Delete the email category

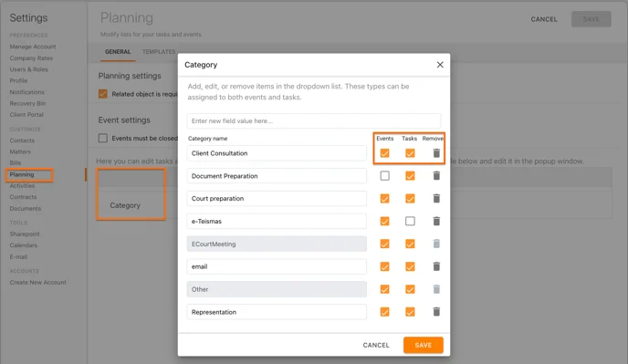pos(436,266)
